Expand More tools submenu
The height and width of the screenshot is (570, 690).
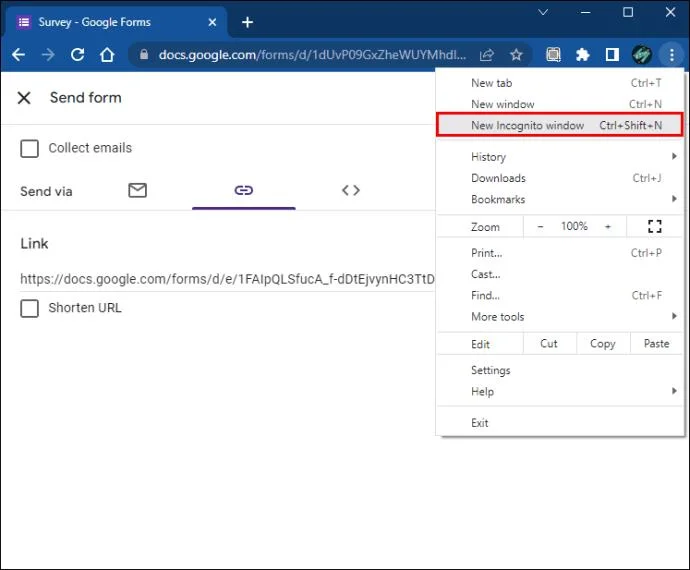(x=560, y=316)
